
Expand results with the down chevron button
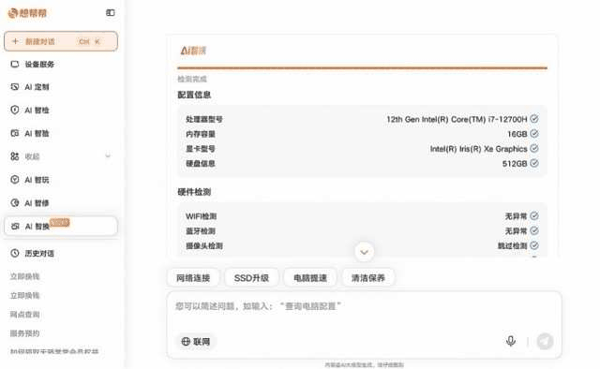[x=364, y=252]
